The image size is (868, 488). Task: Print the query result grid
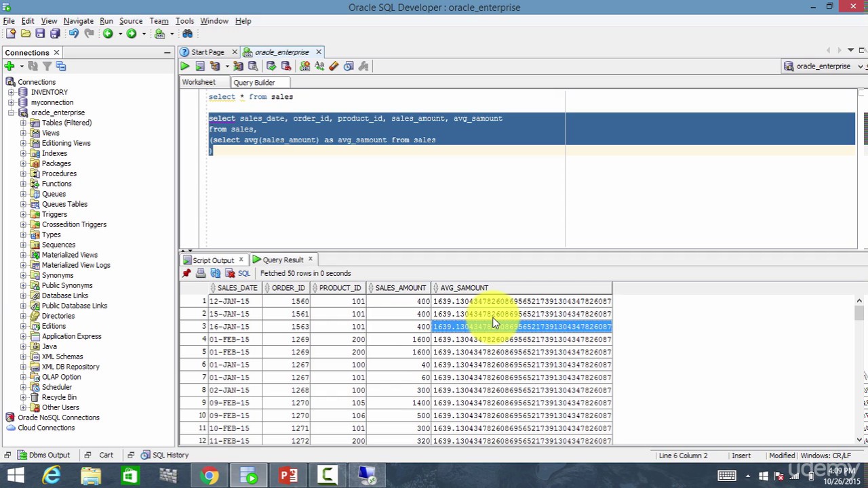pyautogui.click(x=201, y=273)
